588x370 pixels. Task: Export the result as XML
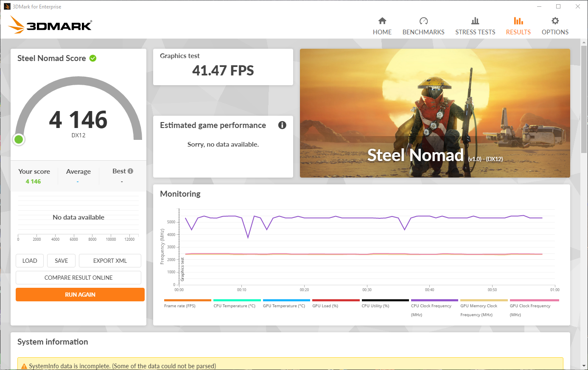[110, 261]
